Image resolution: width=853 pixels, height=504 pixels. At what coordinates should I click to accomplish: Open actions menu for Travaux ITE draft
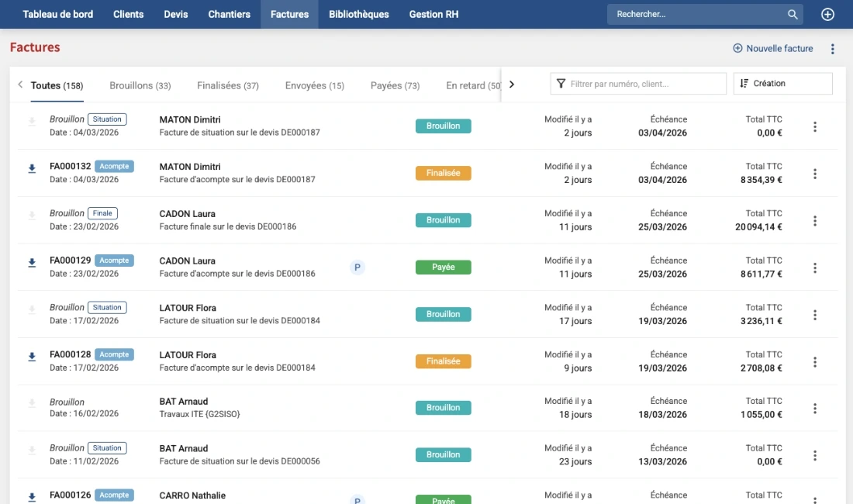(x=814, y=409)
